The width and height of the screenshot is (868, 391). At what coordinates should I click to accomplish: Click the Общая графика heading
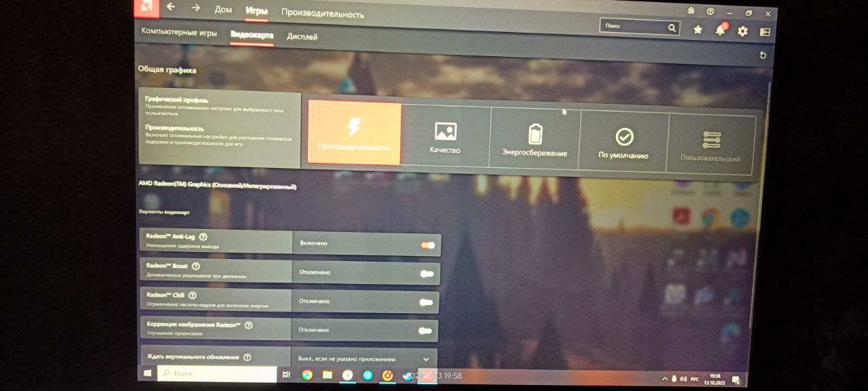click(167, 70)
